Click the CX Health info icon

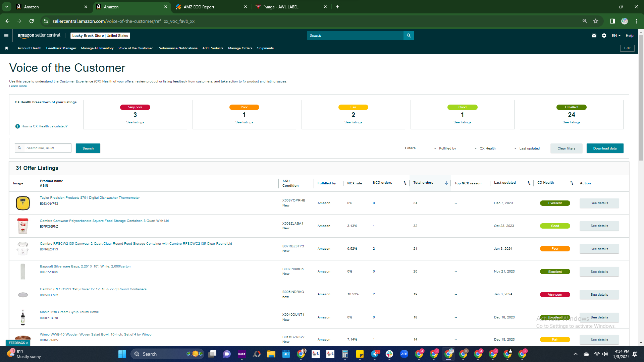17,126
